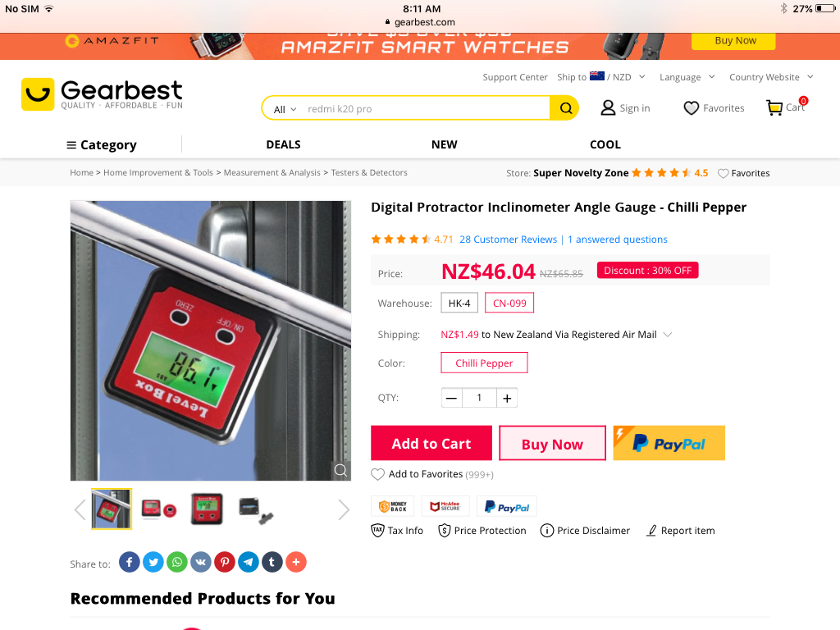
Task: Zoom product image with magnifier icon
Action: [x=340, y=470]
